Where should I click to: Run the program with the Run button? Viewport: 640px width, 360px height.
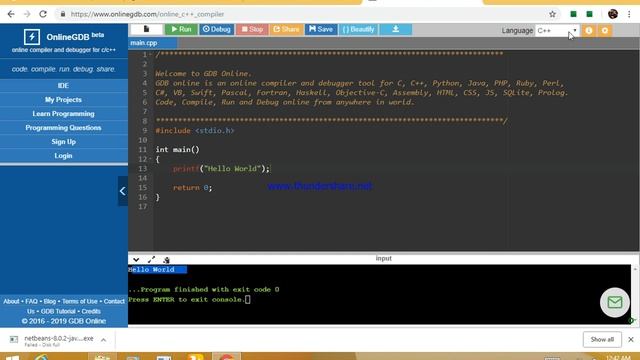[181, 29]
